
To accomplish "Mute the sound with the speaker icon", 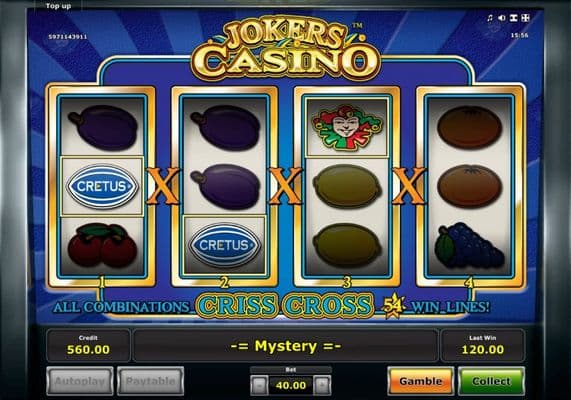I will click(501, 18).
